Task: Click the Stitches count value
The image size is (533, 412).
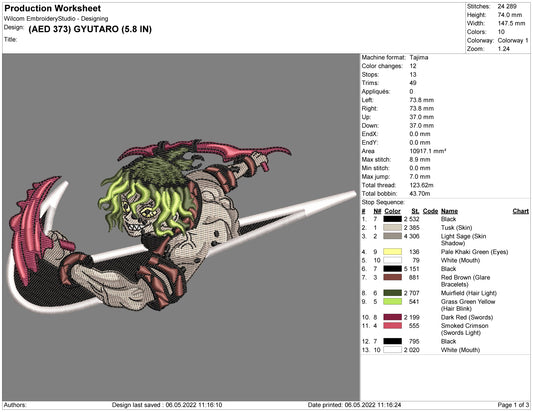Action: (x=507, y=6)
